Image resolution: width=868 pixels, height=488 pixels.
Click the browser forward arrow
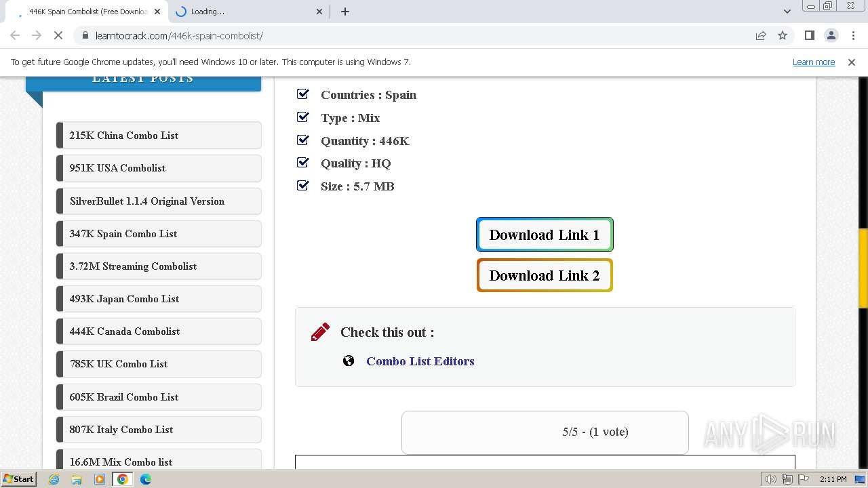click(x=37, y=35)
